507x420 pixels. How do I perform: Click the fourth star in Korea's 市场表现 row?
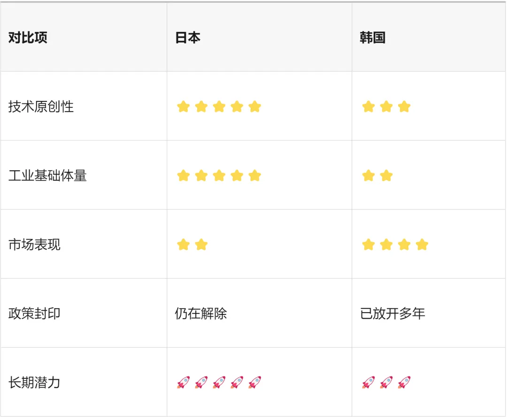422,245
